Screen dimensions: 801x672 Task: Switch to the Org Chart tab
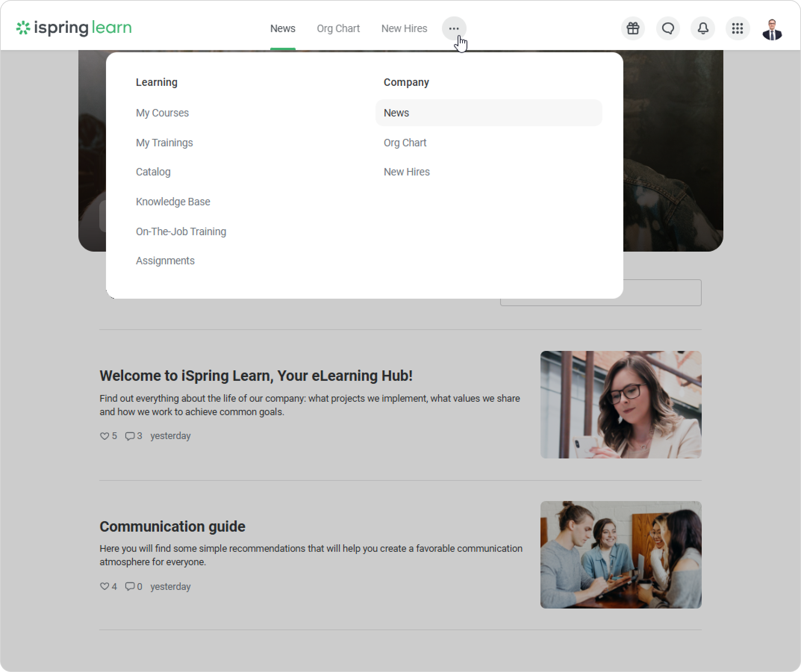[x=338, y=29]
